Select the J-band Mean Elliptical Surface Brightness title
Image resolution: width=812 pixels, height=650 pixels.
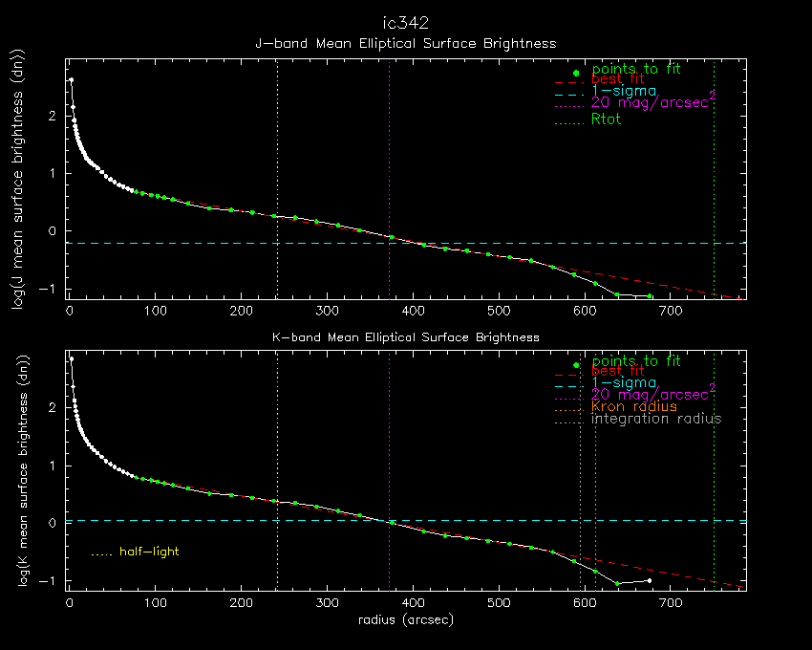tap(405, 43)
